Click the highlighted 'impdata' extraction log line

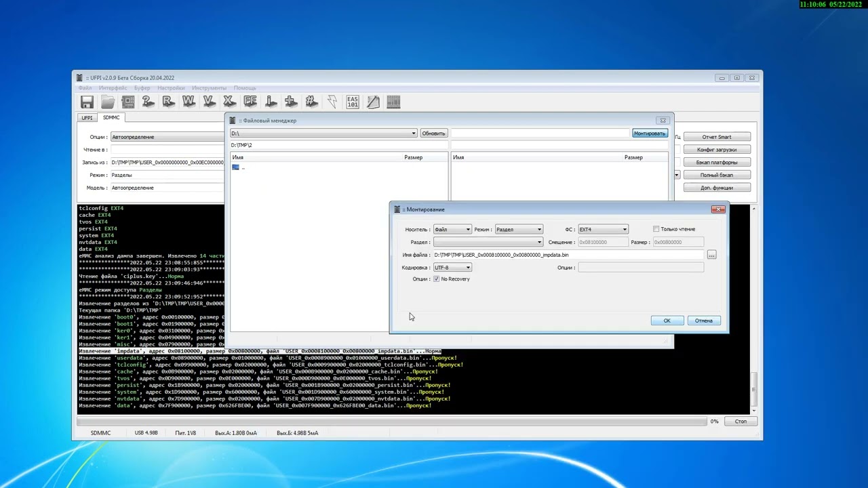pos(260,351)
